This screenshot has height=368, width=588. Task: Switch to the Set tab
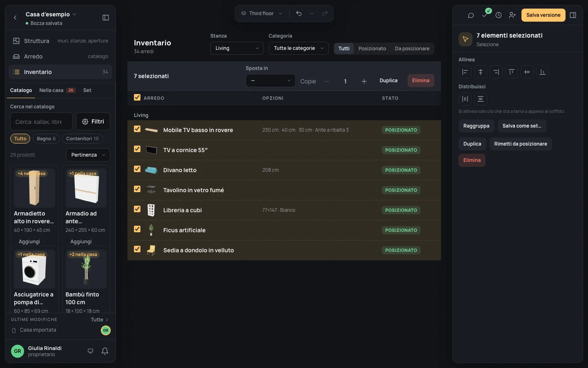[87, 90]
